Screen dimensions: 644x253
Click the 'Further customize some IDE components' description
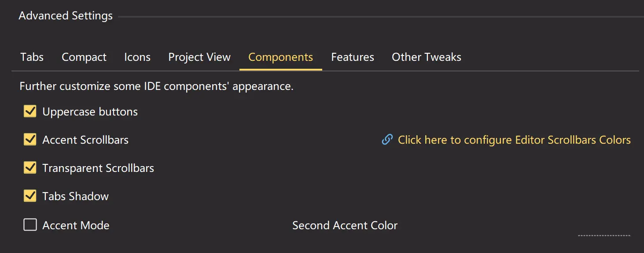(x=156, y=86)
